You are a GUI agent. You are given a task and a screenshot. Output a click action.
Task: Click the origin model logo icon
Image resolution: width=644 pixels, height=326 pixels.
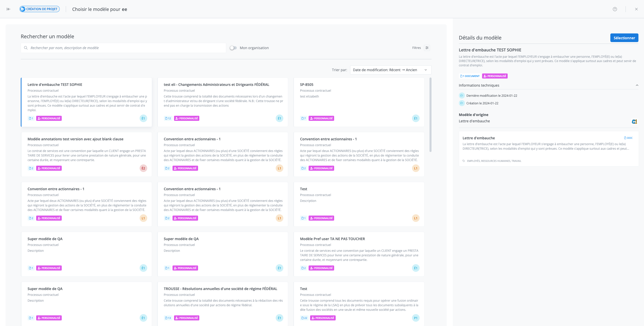click(x=634, y=122)
